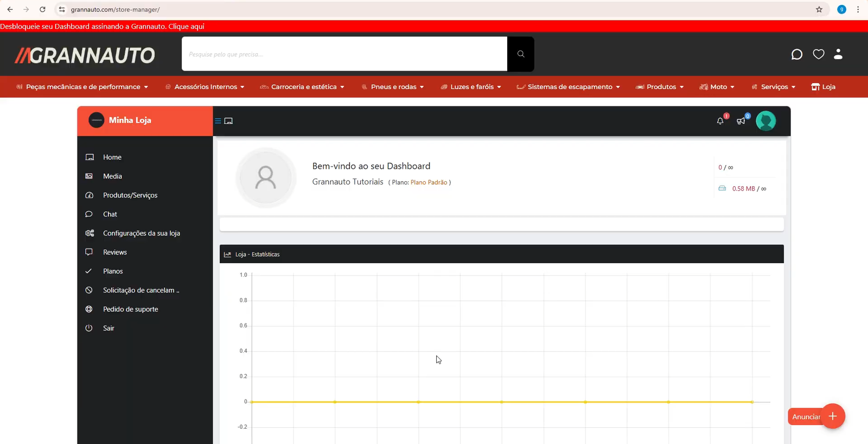Click the Produtos/Serviços sidebar icon
The height and width of the screenshot is (444, 868).
coord(90,195)
